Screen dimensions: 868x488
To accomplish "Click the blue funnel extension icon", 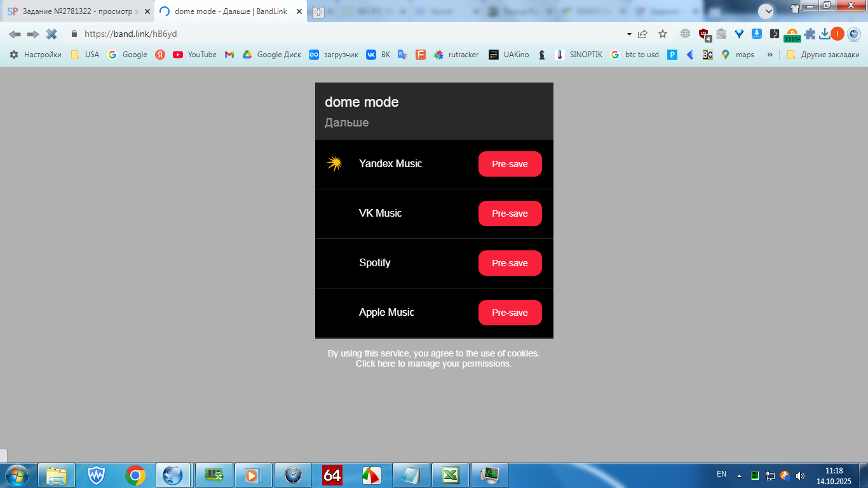I will (x=739, y=34).
